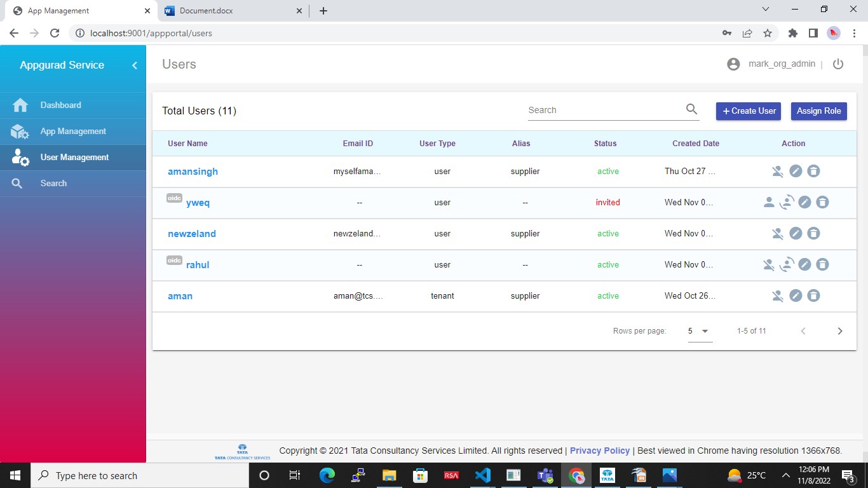
Task: Open Dashboard from the sidebar
Action: point(73,105)
